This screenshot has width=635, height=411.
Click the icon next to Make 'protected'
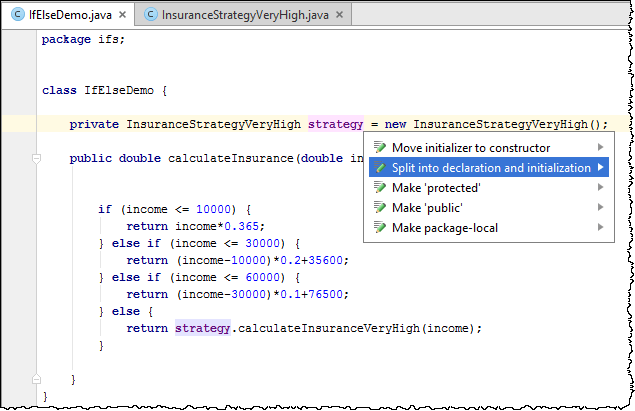[379, 188]
